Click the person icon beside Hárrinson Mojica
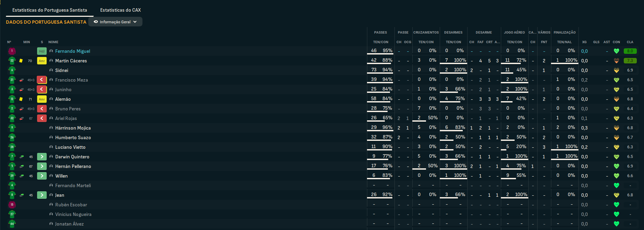The width and height of the screenshot is (644, 230). (x=51, y=128)
